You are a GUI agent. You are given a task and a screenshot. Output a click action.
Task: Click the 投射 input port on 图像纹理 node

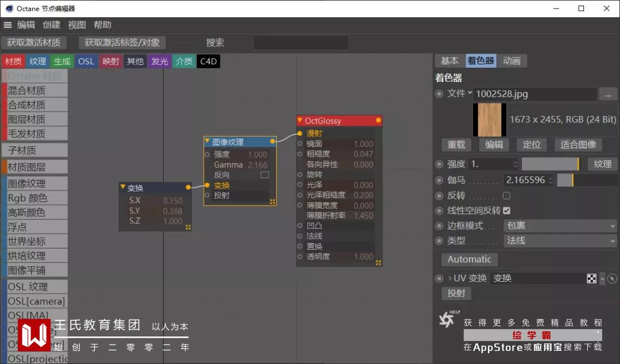coord(207,195)
